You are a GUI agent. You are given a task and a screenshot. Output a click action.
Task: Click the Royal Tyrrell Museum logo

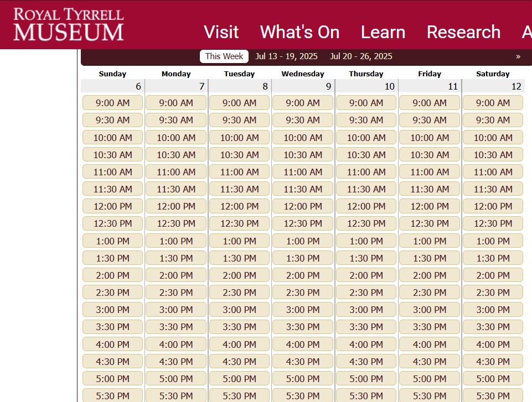coord(68,24)
